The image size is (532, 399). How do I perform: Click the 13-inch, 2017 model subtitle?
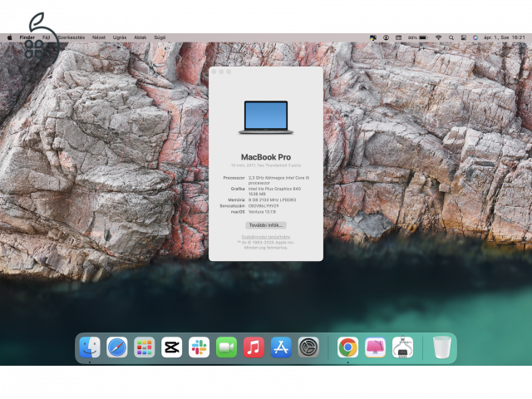coord(266,165)
